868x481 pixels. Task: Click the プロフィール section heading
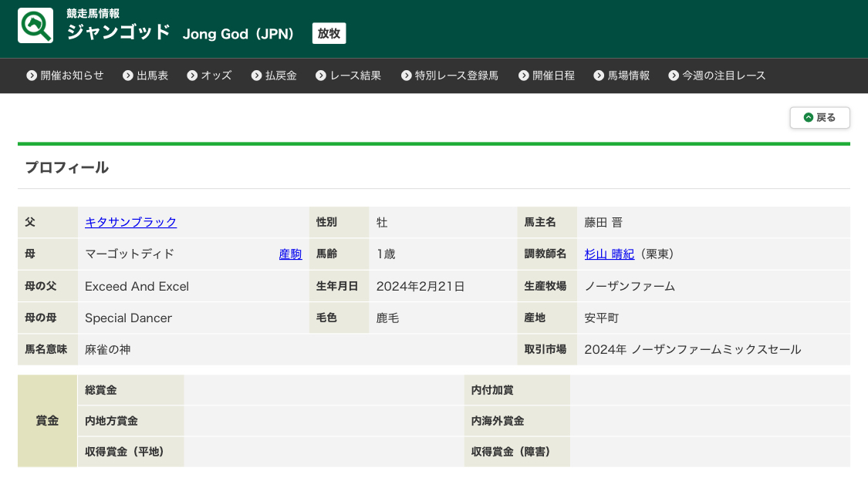(66, 167)
